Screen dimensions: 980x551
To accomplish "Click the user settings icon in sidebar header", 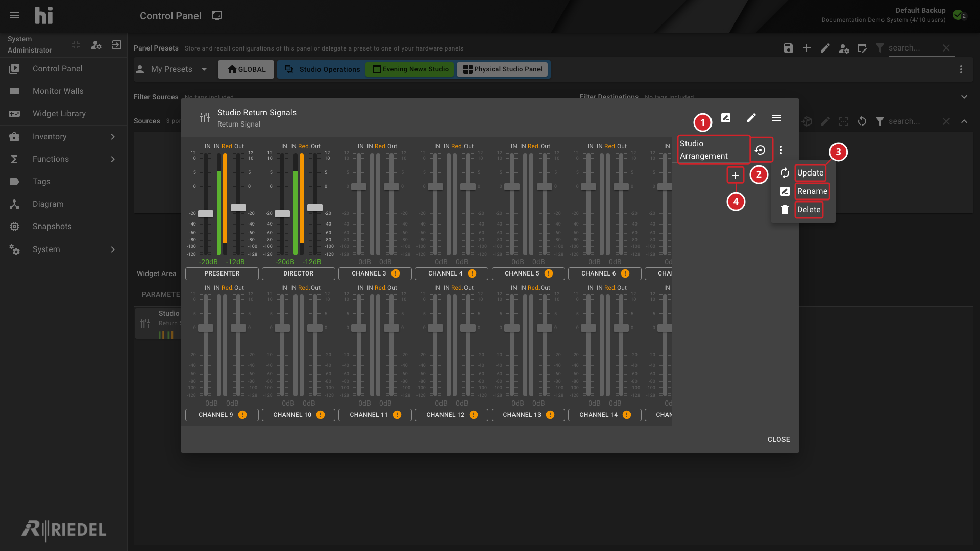I will point(96,45).
